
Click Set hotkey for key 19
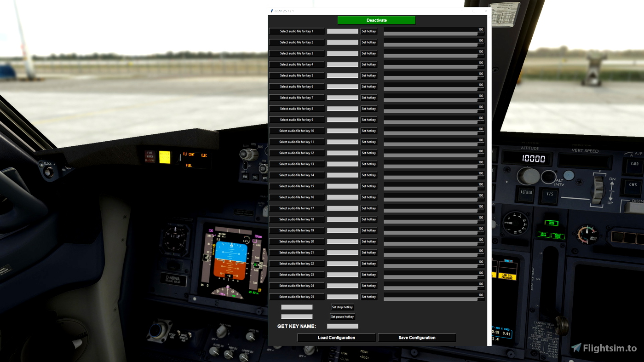(x=369, y=230)
